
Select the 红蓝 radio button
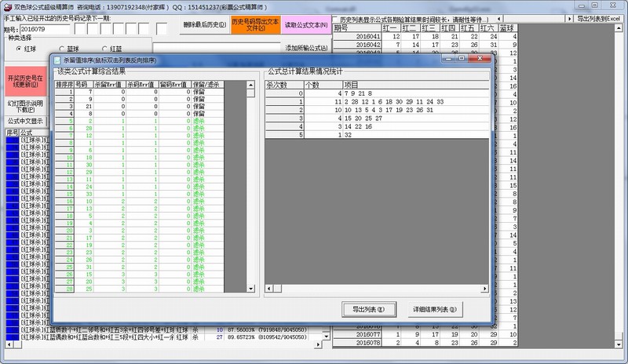click(105, 49)
